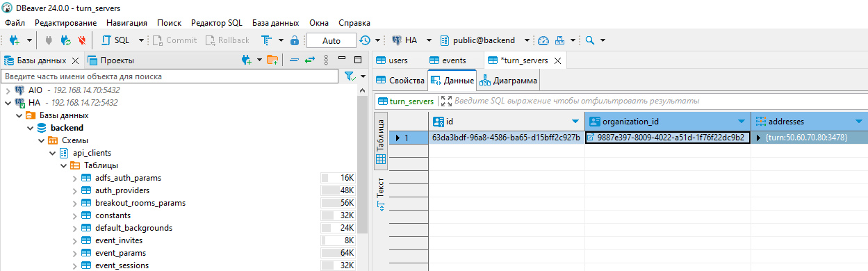
Task: Click the dashboard gauge icon in toolbar
Action: [543, 40]
